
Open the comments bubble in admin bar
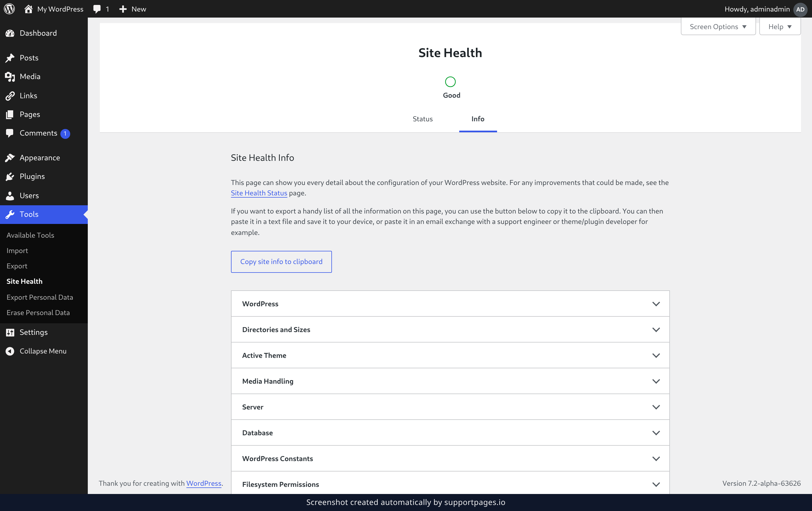pos(101,9)
